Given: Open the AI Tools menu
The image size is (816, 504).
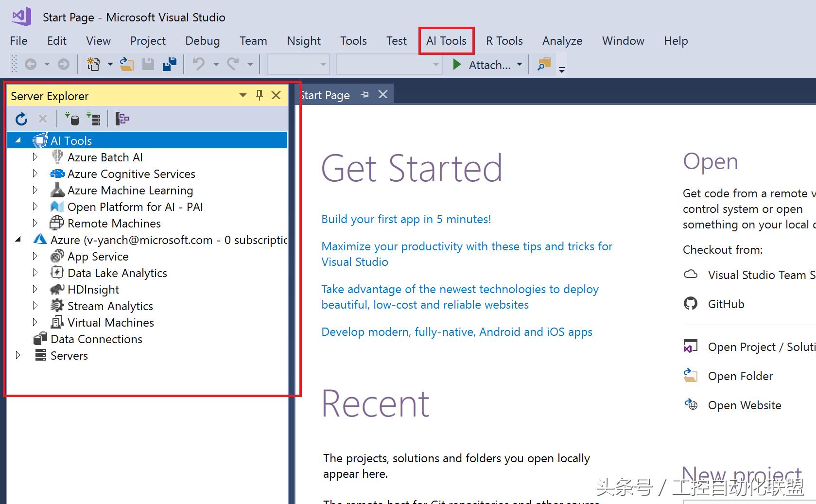Looking at the screenshot, I should (446, 41).
